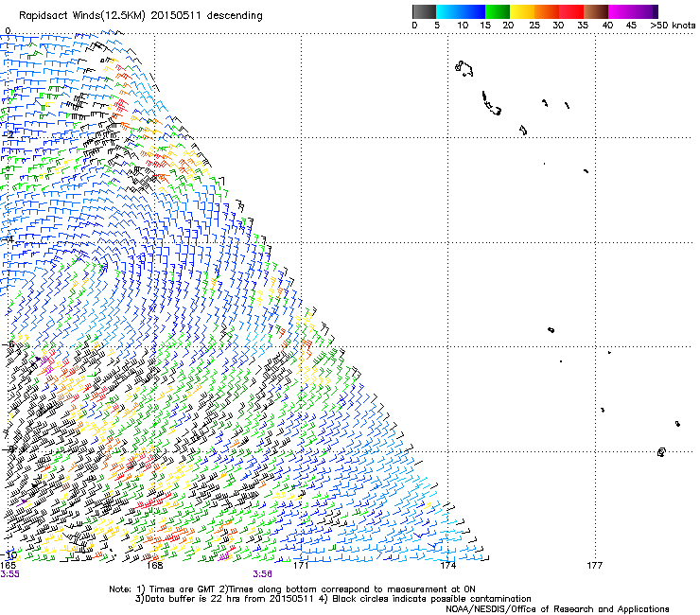700x615 pixels.
Task: Click the dark purple >50 knots legend color
Action: tap(656, 11)
